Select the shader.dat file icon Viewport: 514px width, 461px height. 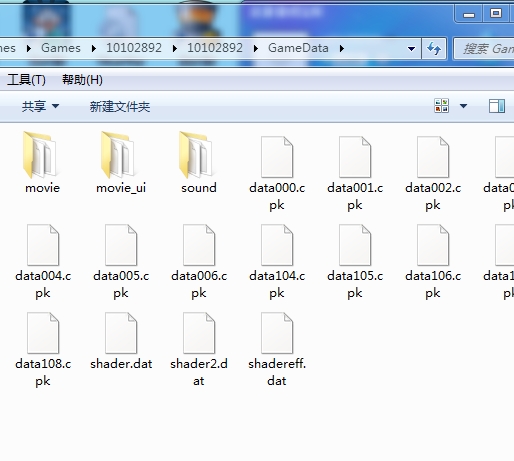[121, 333]
